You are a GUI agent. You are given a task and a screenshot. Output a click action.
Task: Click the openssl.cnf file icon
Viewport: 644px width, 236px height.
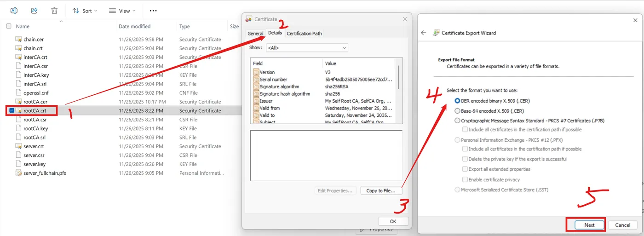(x=19, y=93)
